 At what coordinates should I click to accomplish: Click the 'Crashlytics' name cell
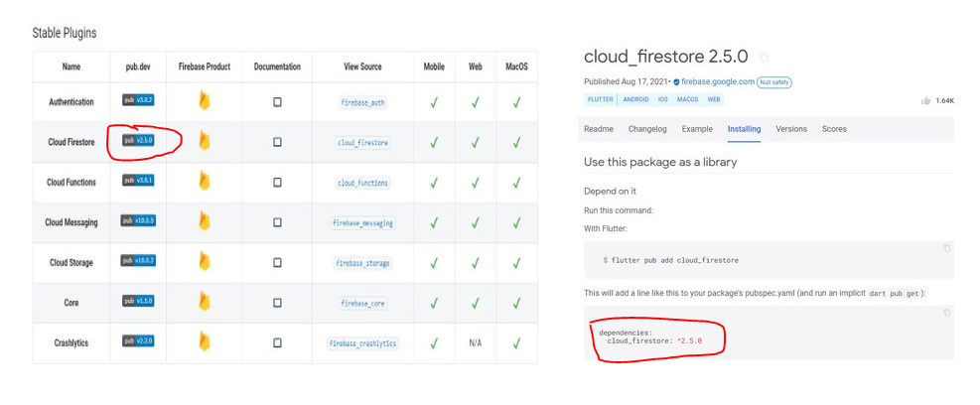(x=71, y=343)
